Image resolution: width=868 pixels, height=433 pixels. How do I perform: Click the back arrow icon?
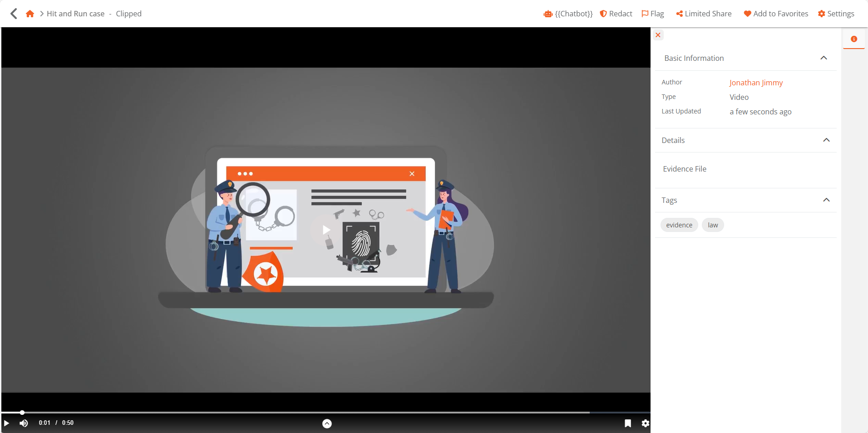(14, 14)
